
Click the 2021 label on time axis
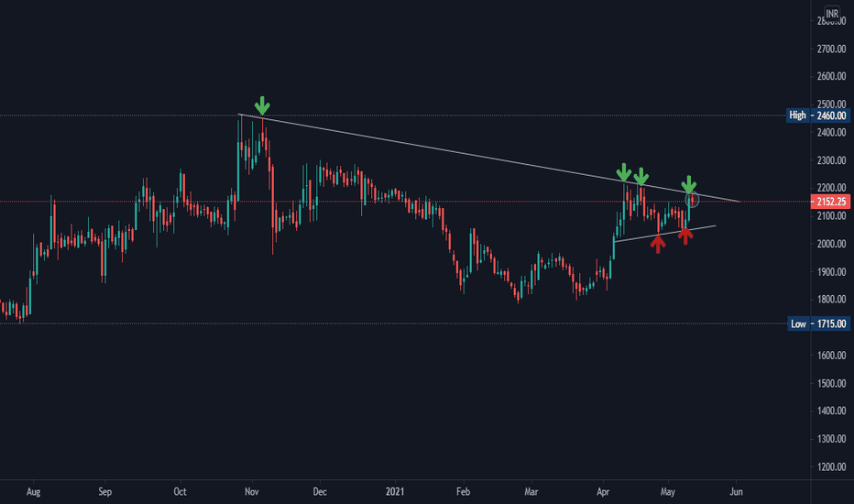point(395,491)
